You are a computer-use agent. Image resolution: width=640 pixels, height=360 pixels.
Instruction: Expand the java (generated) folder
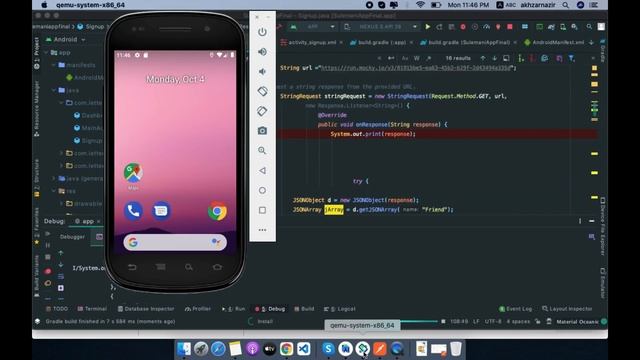tap(53, 178)
